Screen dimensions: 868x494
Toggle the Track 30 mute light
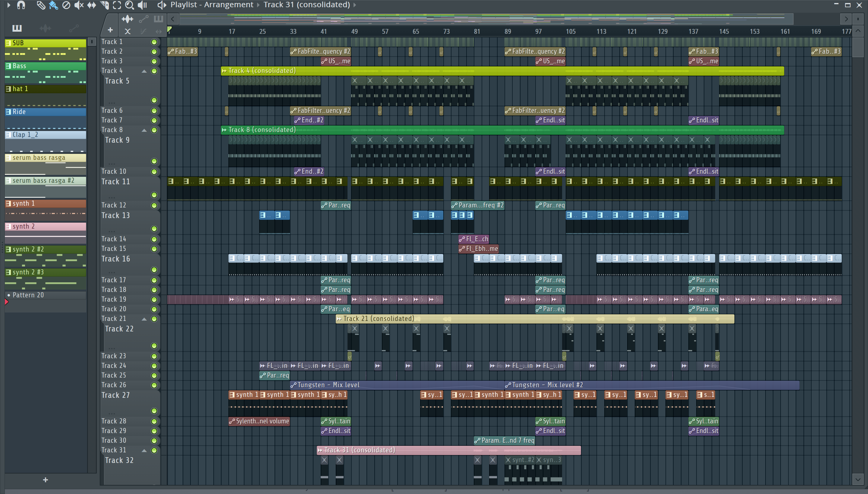click(154, 441)
